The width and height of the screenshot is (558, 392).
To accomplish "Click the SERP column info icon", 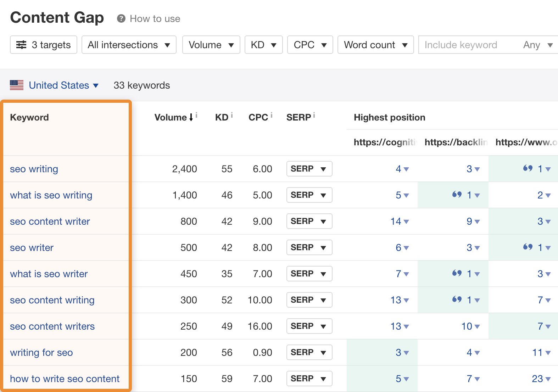I will coord(314,115).
